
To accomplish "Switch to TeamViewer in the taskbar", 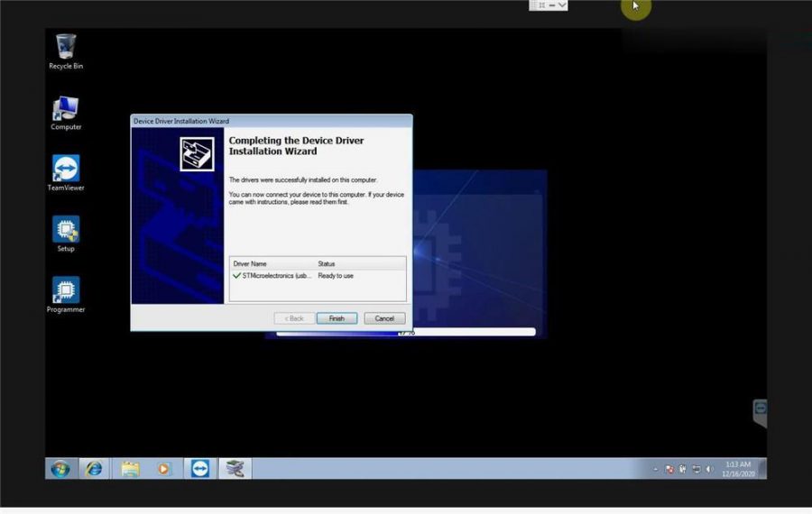I will click(x=199, y=469).
